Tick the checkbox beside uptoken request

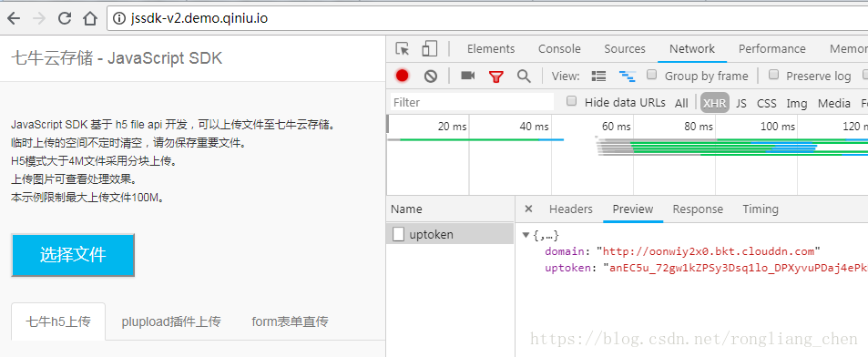(398, 234)
